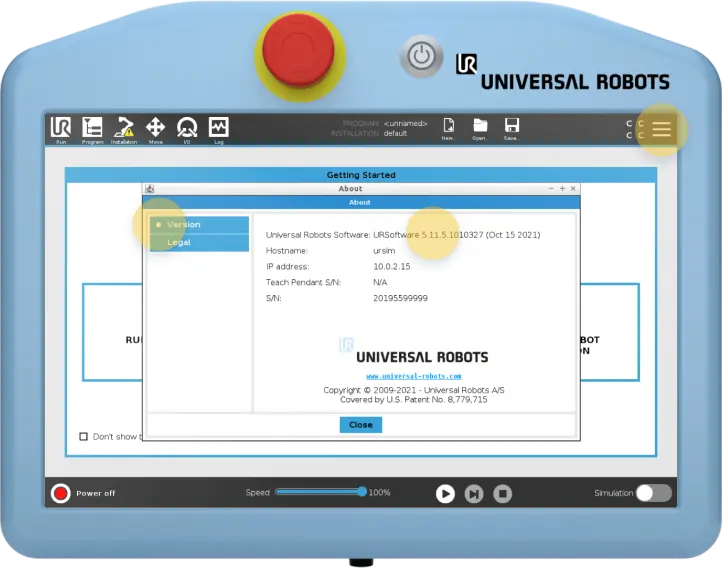Click the Open file folder icon
The width and height of the screenshot is (722, 568).
[480, 127]
